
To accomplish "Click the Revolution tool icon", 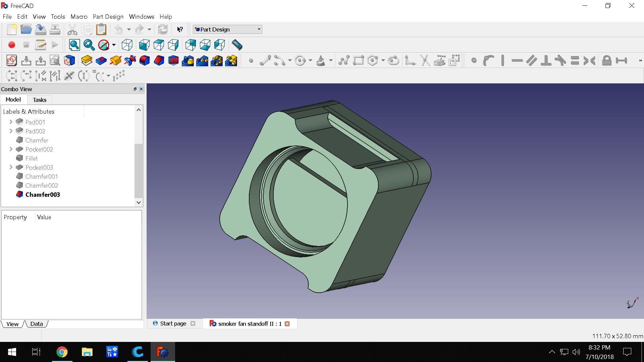I will click(x=115, y=61).
